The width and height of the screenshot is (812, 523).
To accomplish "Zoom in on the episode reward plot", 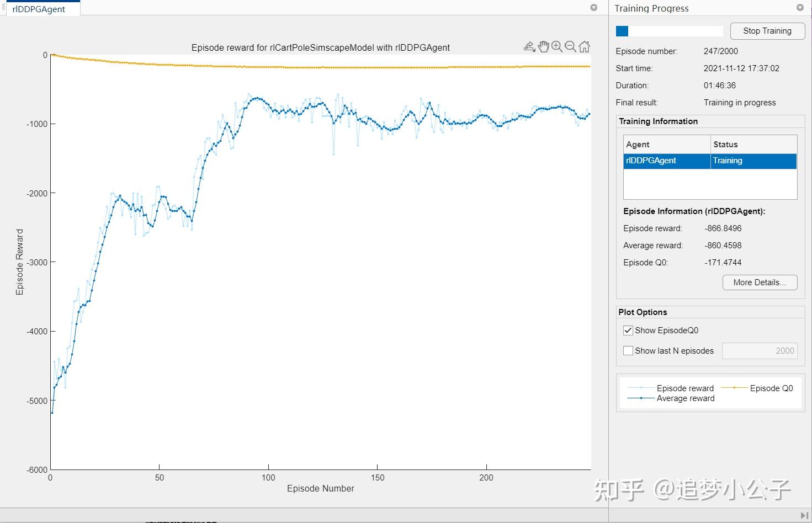I will [558, 46].
